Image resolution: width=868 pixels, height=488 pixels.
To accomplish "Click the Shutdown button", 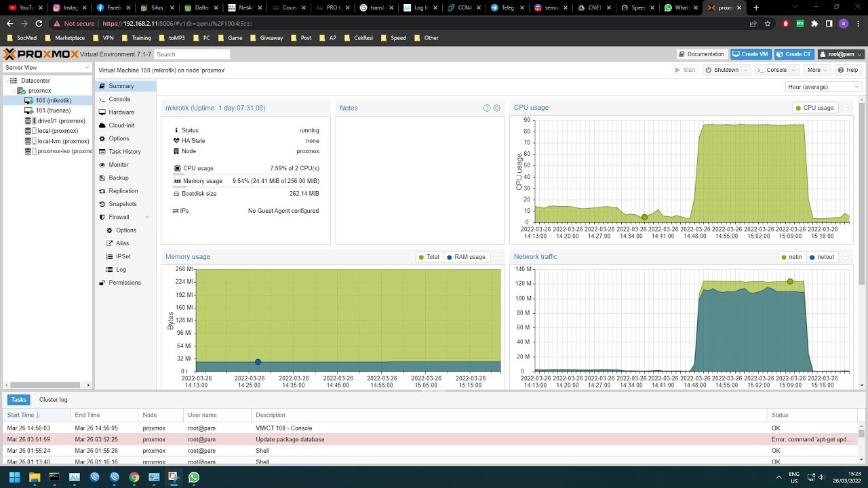I will [722, 70].
